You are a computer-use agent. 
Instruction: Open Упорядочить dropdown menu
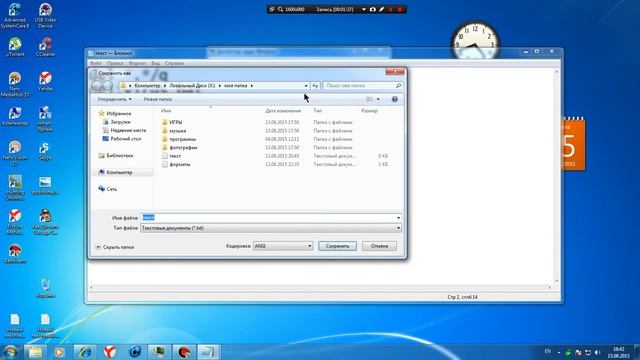[x=114, y=99]
